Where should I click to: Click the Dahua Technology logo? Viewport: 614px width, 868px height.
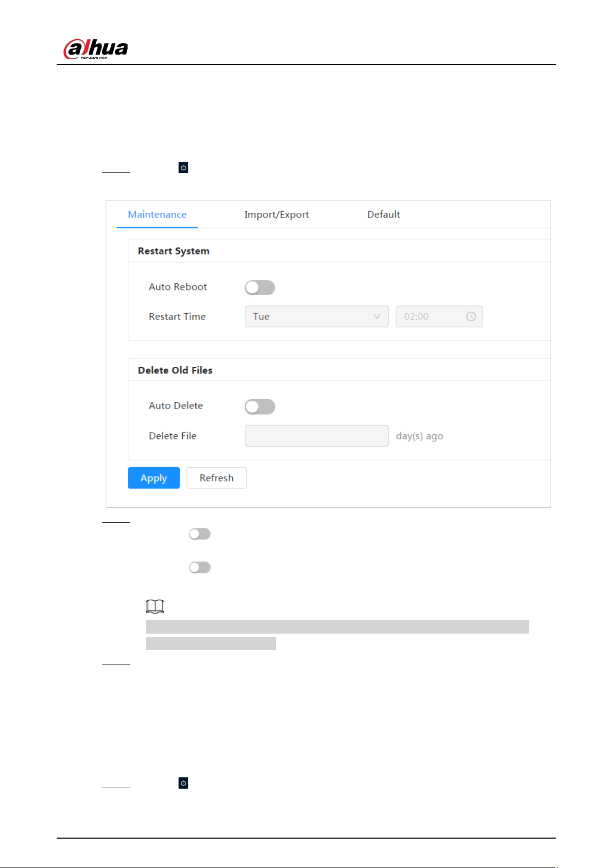tap(95, 49)
